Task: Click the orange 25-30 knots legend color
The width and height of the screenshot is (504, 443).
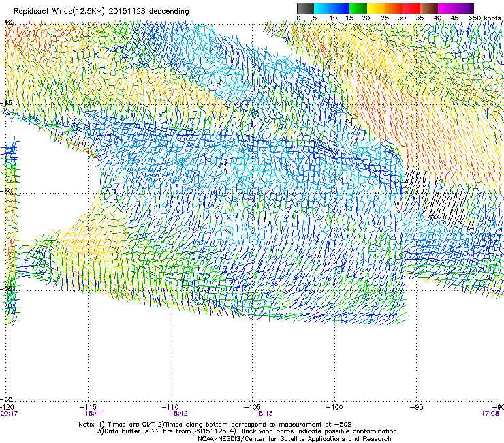Action: click(394, 8)
